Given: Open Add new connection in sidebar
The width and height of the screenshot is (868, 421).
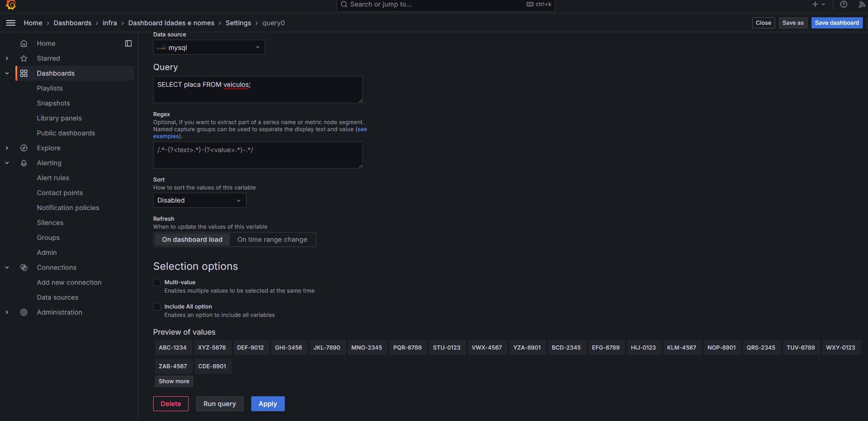Looking at the screenshot, I should (x=69, y=282).
